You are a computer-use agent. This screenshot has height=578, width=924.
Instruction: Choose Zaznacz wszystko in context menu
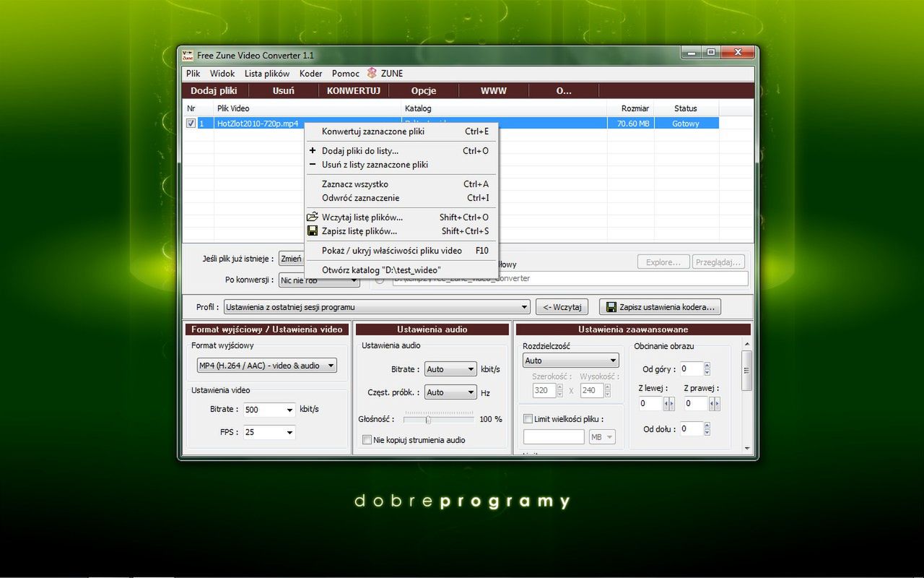(401, 184)
